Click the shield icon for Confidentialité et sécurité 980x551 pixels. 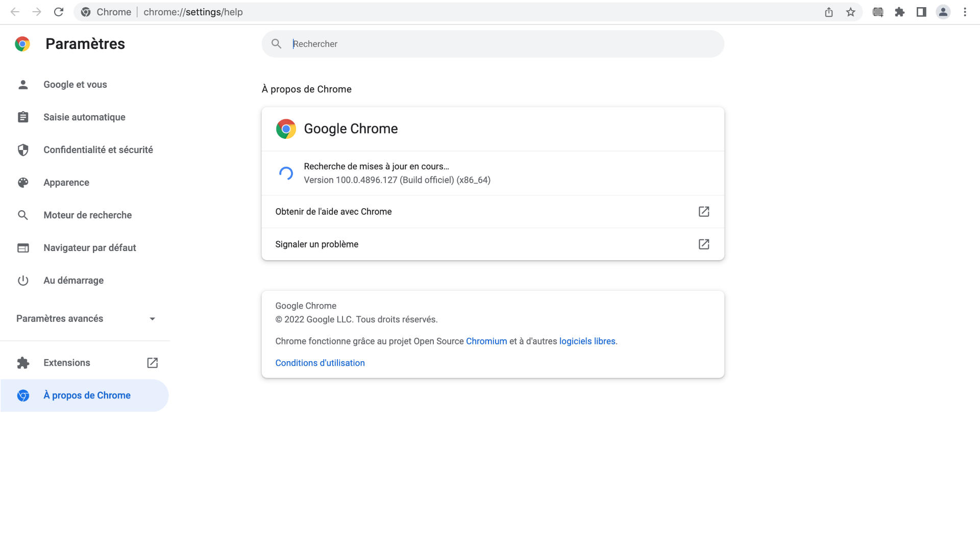[23, 150]
